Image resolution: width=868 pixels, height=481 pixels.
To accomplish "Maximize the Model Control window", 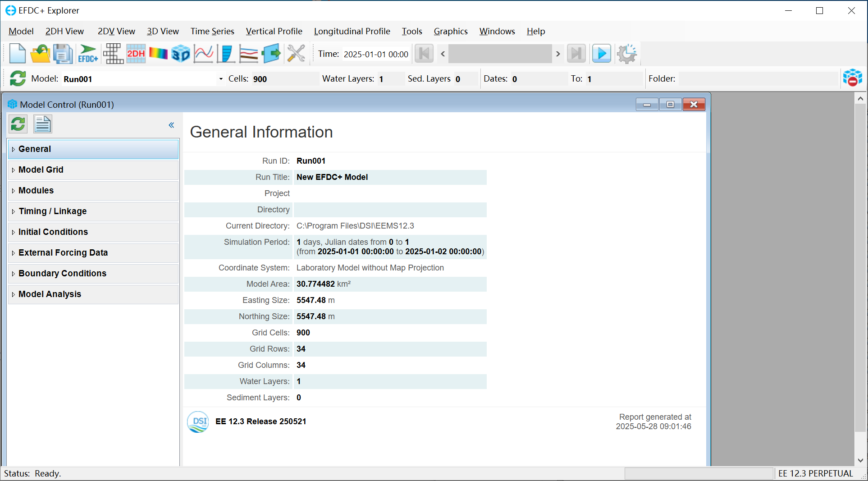I will pos(671,105).
